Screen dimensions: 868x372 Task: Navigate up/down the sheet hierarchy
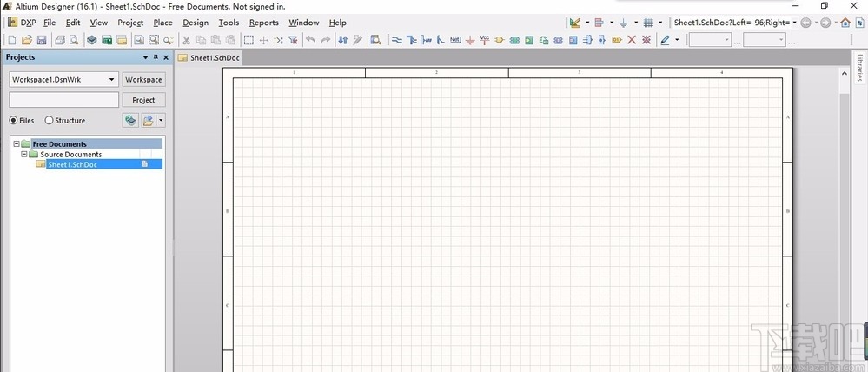(343, 40)
